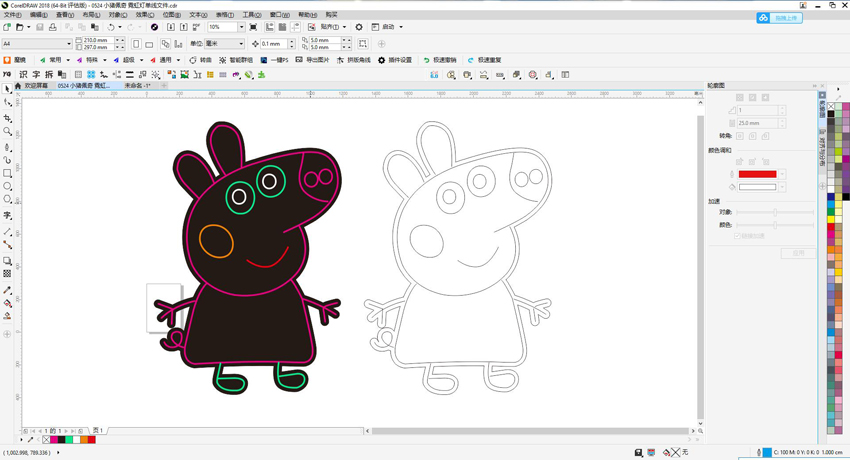Viewport: 850px width, 460px height.
Task: Toggle show rulers button
Action: coord(269,27)
